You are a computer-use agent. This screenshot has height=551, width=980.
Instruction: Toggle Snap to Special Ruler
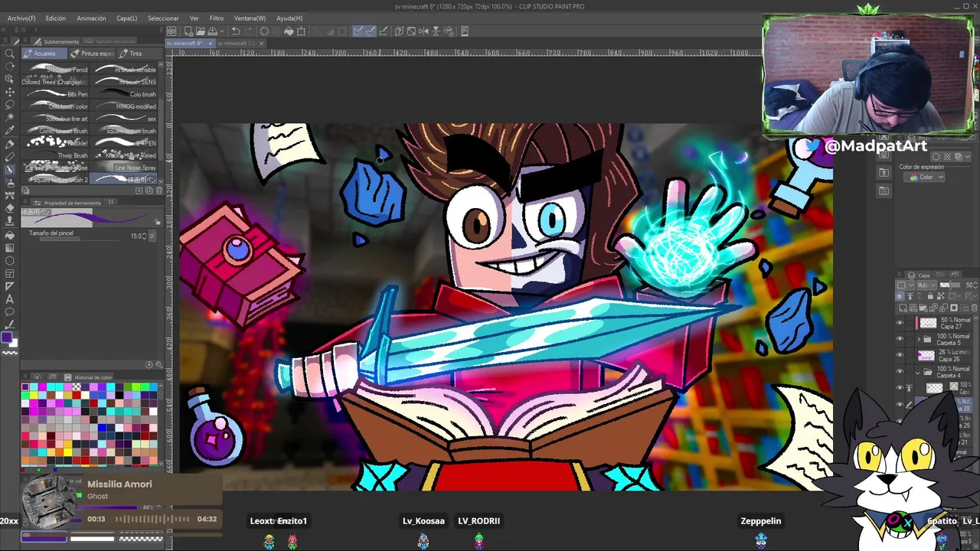point(371,31)
